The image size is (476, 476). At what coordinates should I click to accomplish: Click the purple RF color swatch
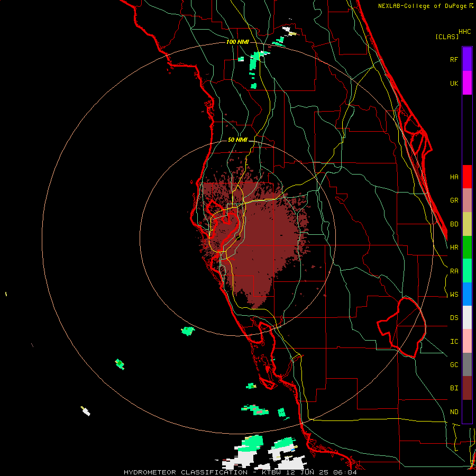[467, 59]
